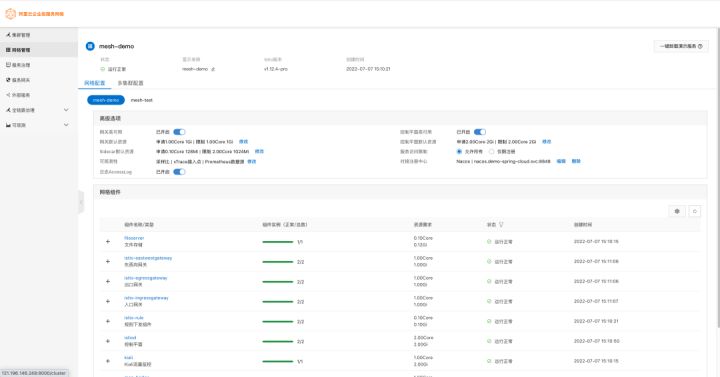Switch to the 多集群配置 tab
This screenshot has height=377, width=720.
[x=130, y=83]
